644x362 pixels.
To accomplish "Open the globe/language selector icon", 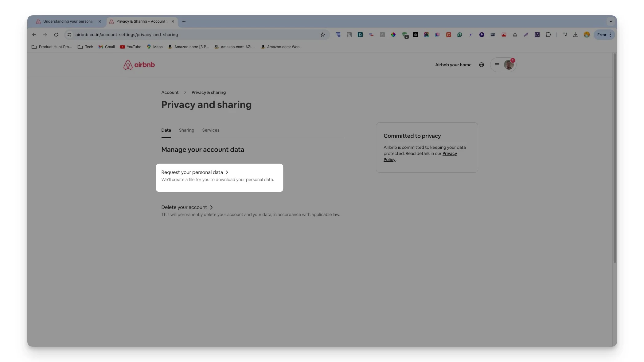I will [x=482, y=64].
